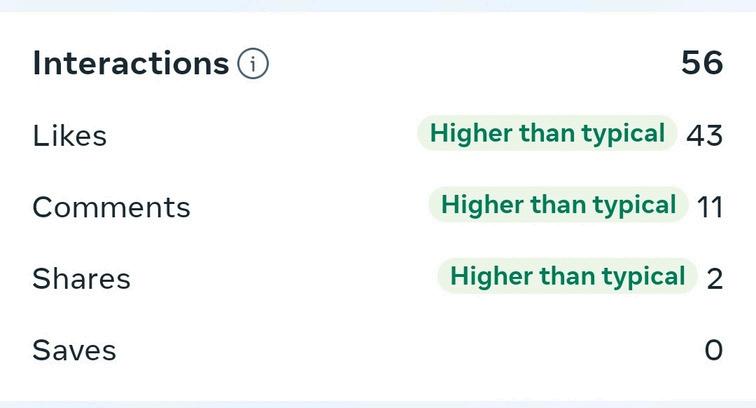Select the Interactions heading
Viewport: 756px width, 408px height.
(131, 63)
